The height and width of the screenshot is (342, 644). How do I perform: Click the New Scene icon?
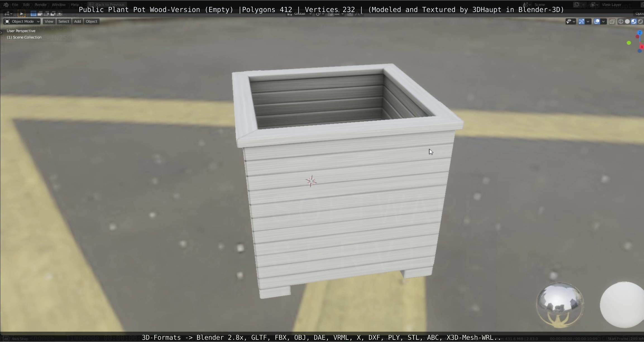(576, 4)
